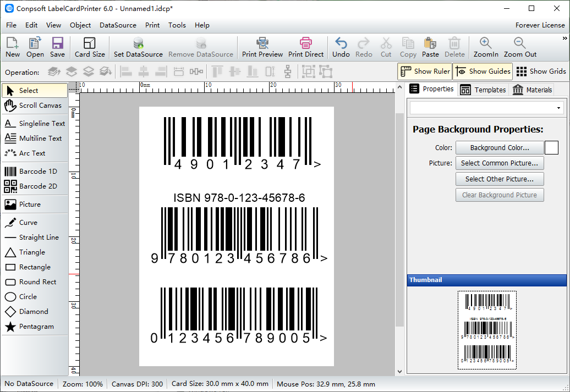Choose the Select pointer tool

click(35, 91)
